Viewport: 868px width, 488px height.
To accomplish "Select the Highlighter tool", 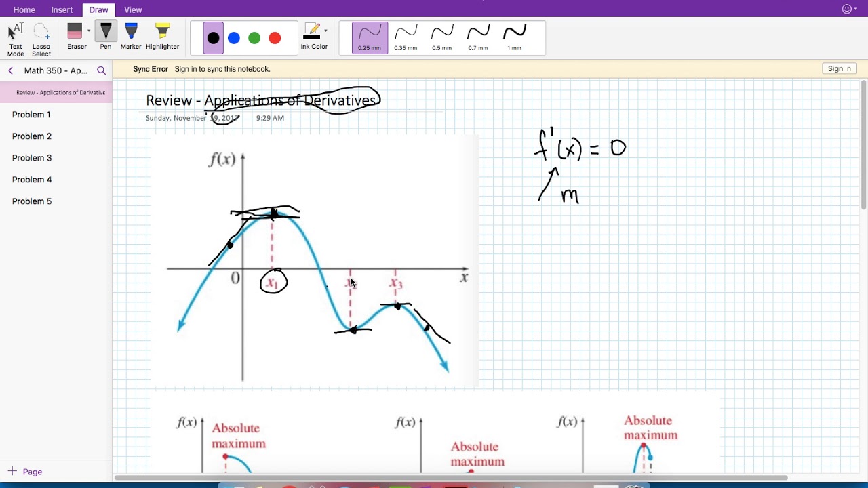I will coord(163,37).
